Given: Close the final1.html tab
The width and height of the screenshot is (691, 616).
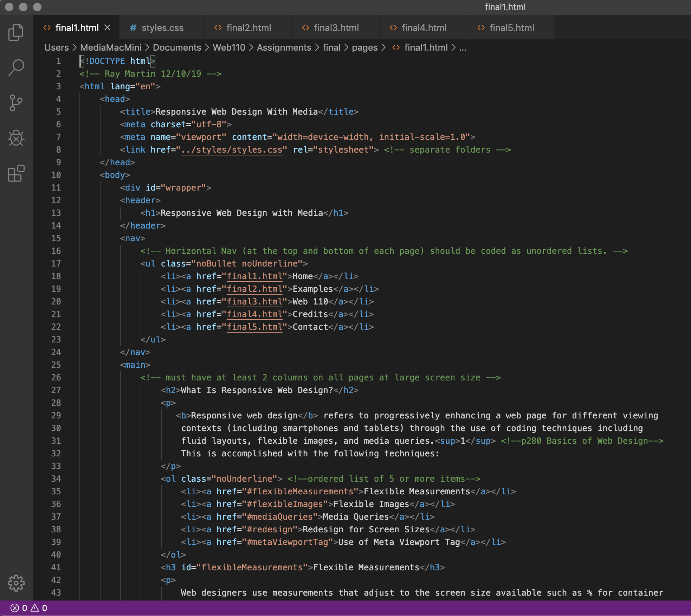Looking at the screenshot, I should point(108,27).
